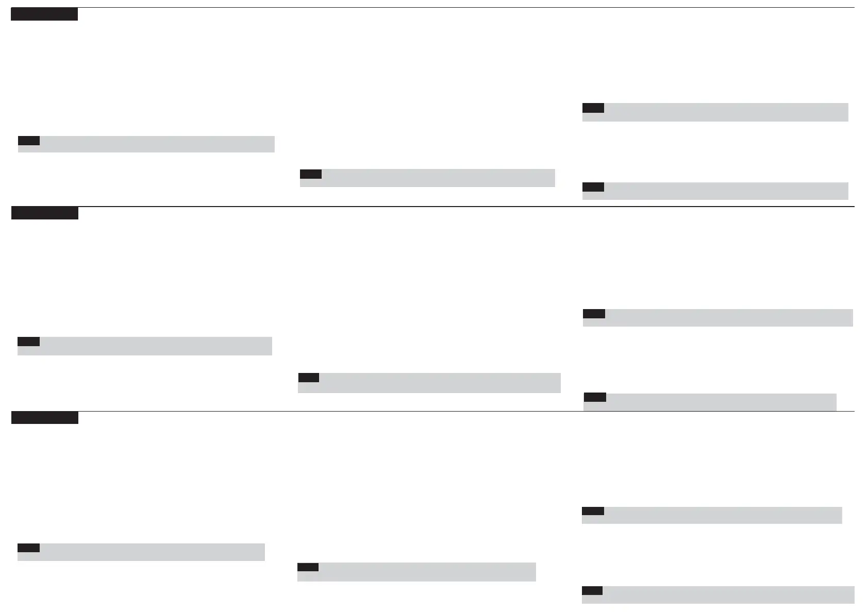Viewport: 868px width, 613px height.
Task: Click the black tag on top section's upper-right gray bar
Action: coord(593,108)
